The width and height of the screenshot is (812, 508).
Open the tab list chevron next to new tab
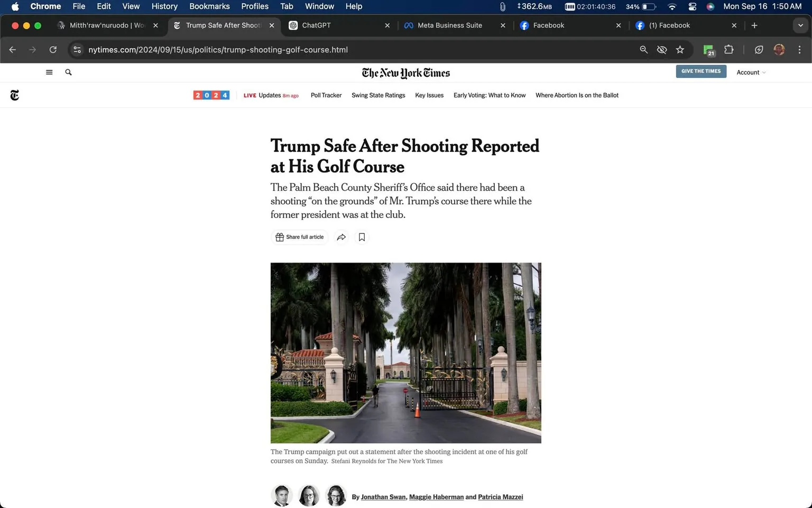800,25
